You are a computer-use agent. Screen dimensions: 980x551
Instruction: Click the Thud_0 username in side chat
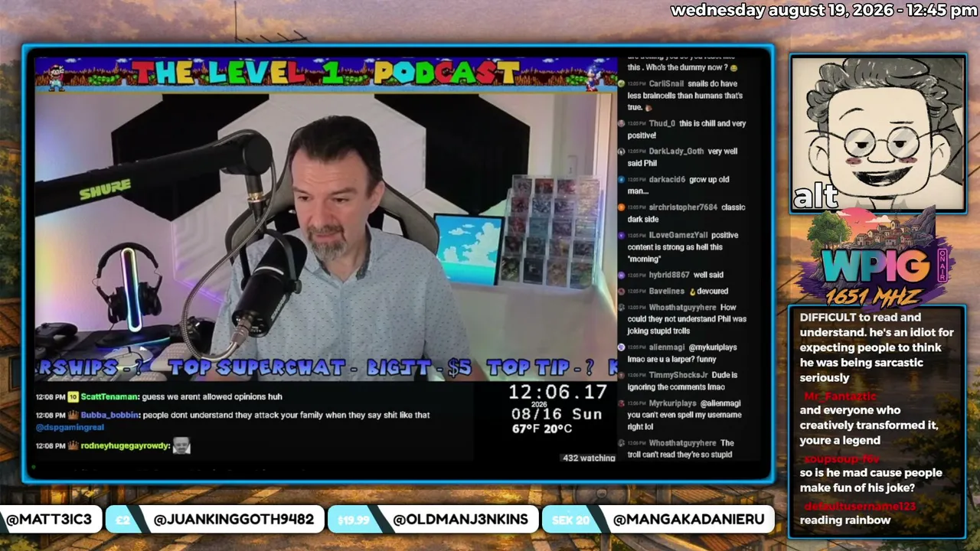click(662, 124)
